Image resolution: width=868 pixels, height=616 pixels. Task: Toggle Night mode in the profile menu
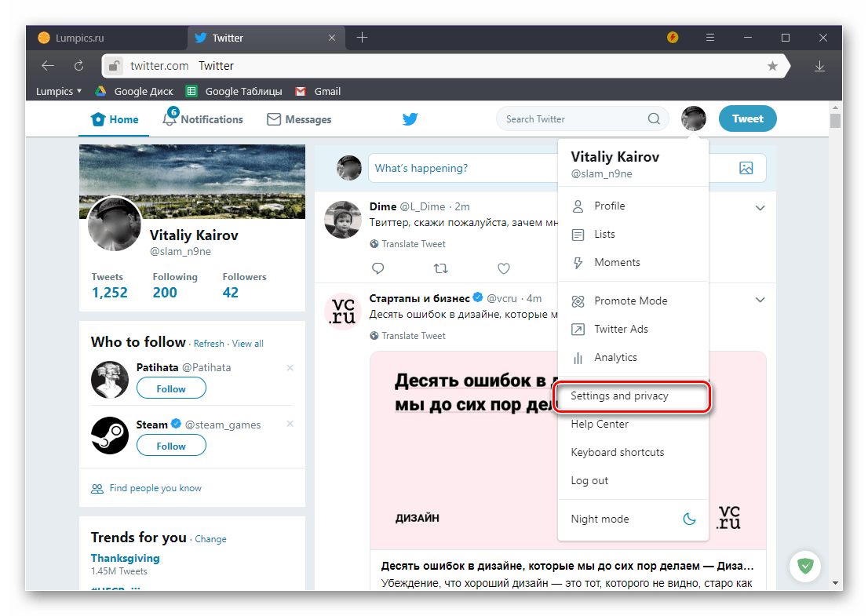tap(689, 518)
